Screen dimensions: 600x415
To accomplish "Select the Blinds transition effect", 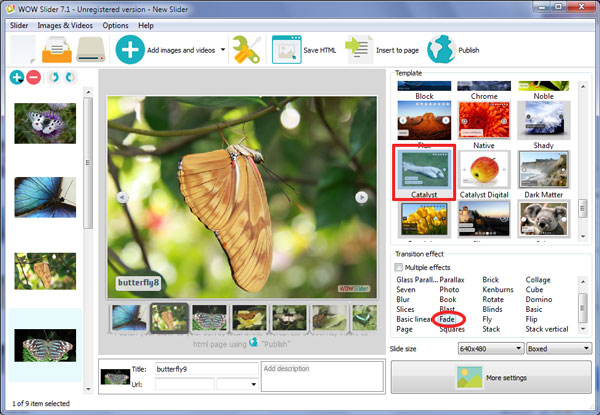I will tap(492, 309).
